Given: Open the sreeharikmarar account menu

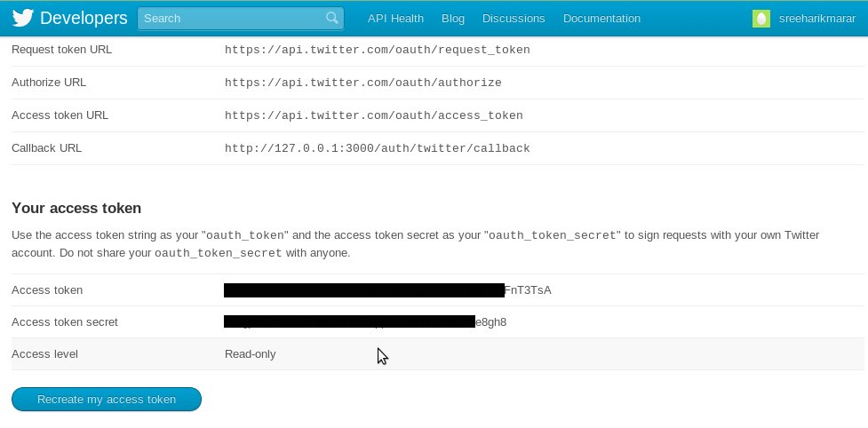Looking at the screenshot, I should click(x=816, y=19).
